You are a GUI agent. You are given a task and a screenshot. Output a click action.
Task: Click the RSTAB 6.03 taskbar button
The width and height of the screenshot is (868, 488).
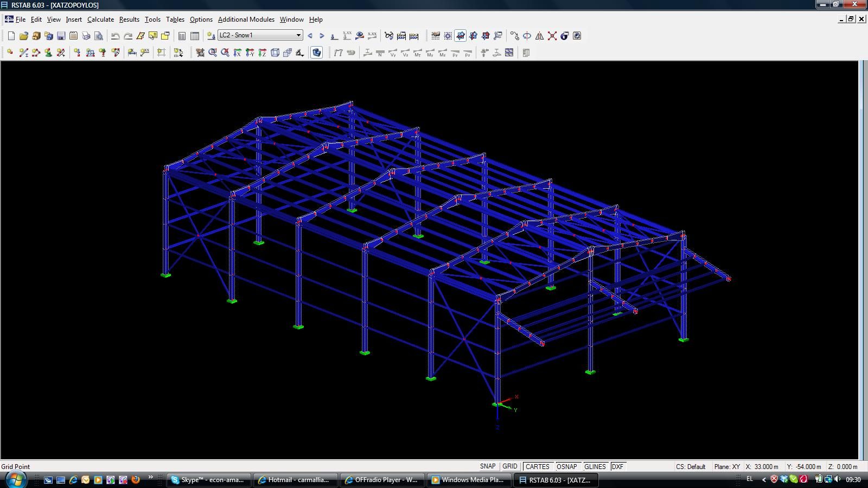[556, 480]
